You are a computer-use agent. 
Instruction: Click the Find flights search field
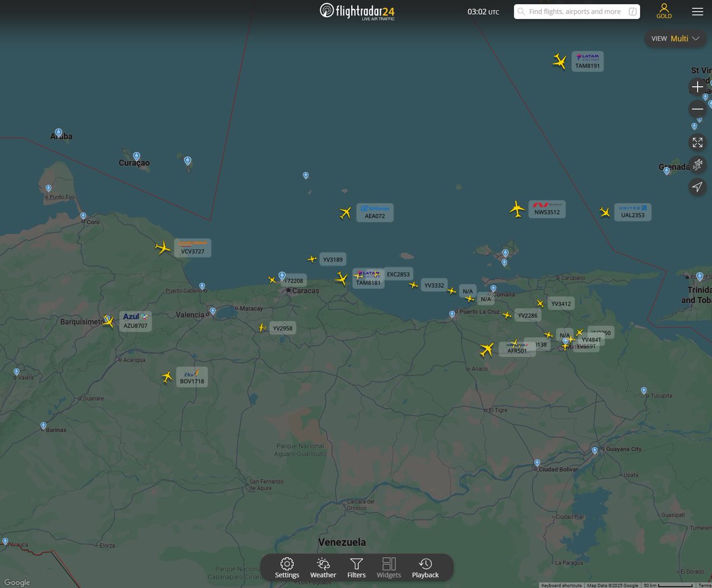[x=577, y=11]
